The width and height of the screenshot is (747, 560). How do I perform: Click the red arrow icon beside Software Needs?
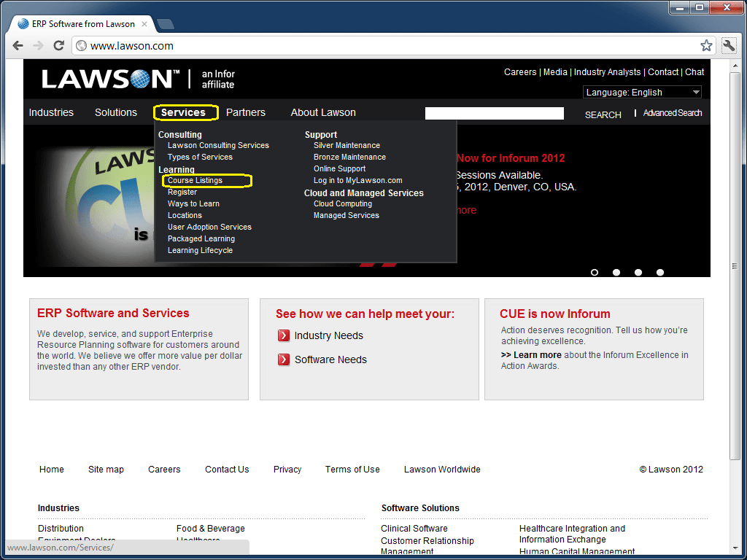(x=283, y=359)
